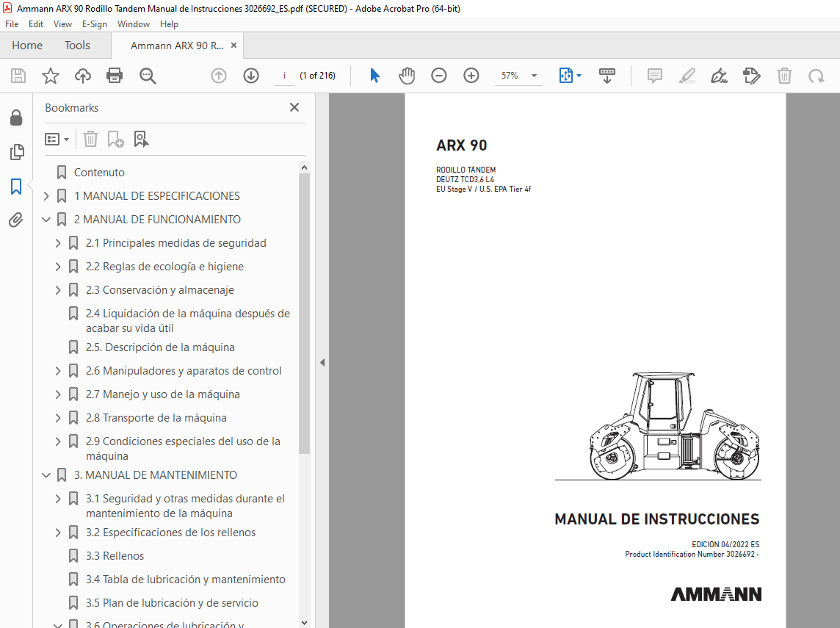Collapse 3. MANUAL DE MANTENIMIENTO bookmark
Image resolution: width=840 pixels, height=628 pixels.
(46, 475)
